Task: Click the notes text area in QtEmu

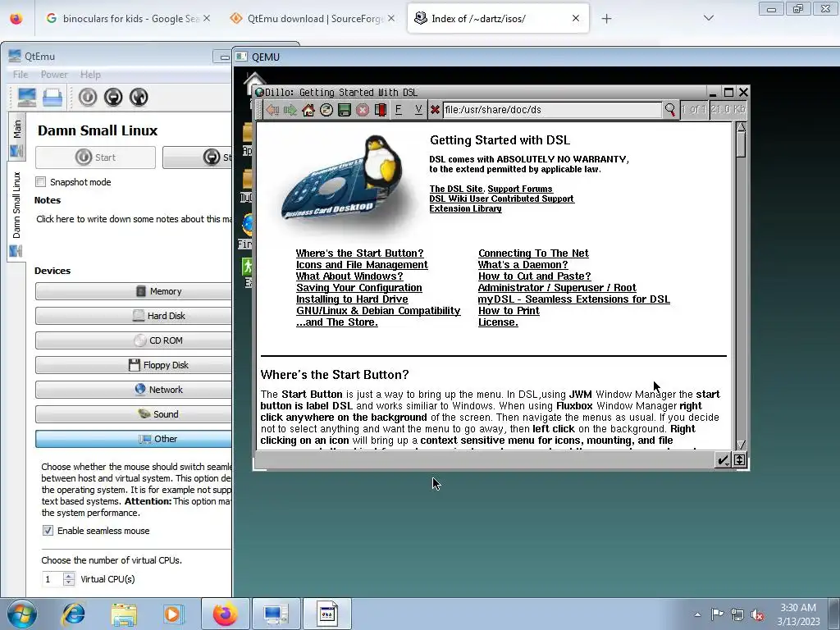Action: pyautogui.click(x=134, y=218)
